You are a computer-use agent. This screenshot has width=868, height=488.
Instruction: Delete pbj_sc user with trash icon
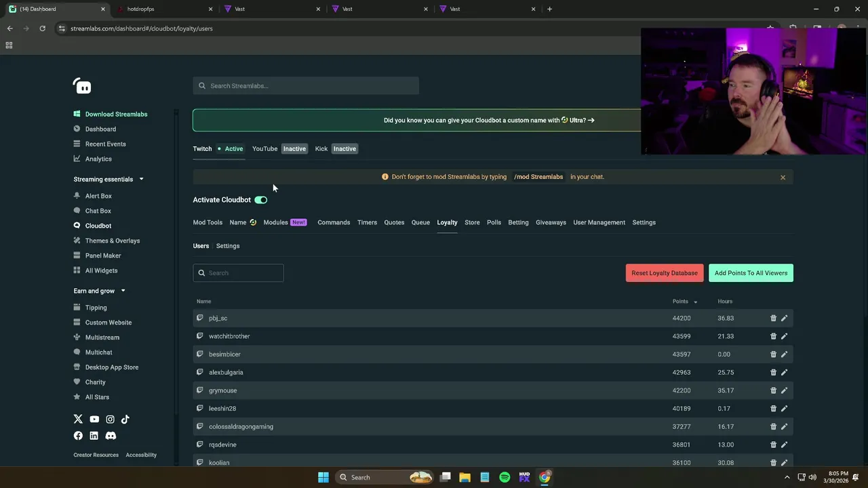(773, 318)
